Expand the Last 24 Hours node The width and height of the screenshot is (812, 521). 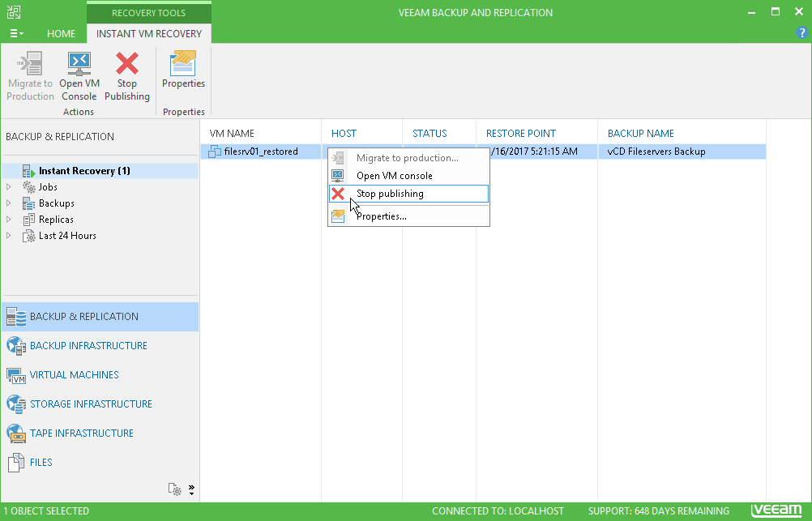(x=8, y=235)
